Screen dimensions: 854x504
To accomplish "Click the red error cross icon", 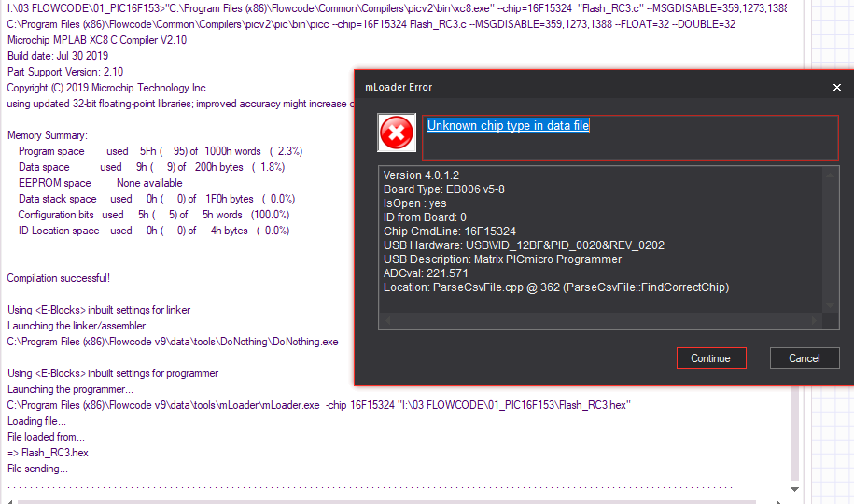I will (x=397, y=133).
